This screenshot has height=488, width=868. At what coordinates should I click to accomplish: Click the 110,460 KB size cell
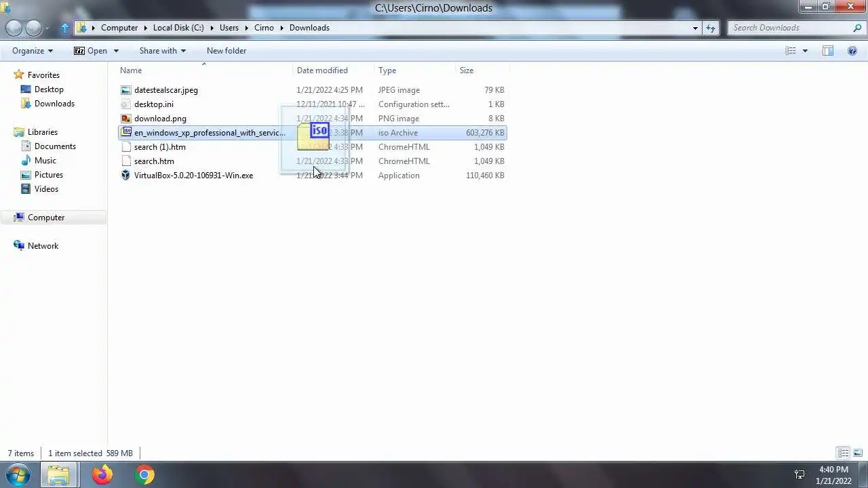point(485,176)
